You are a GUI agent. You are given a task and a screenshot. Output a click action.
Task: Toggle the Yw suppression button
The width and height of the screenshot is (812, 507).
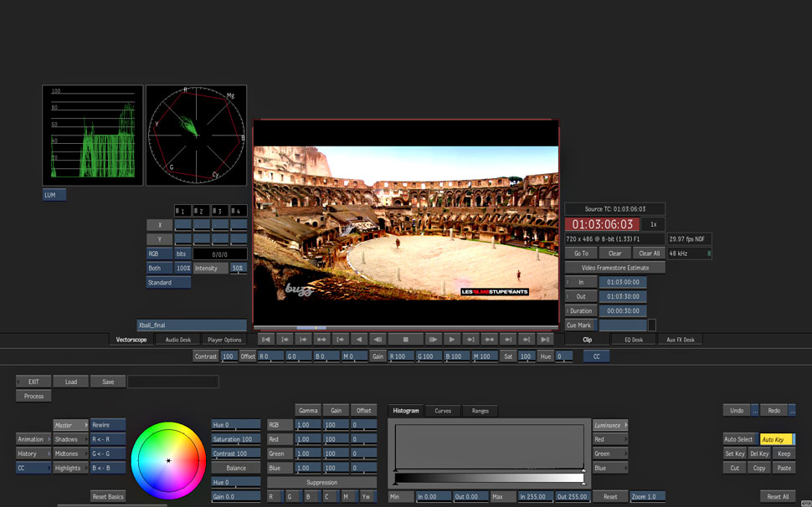pyautogui.click(x=368, y=497)
